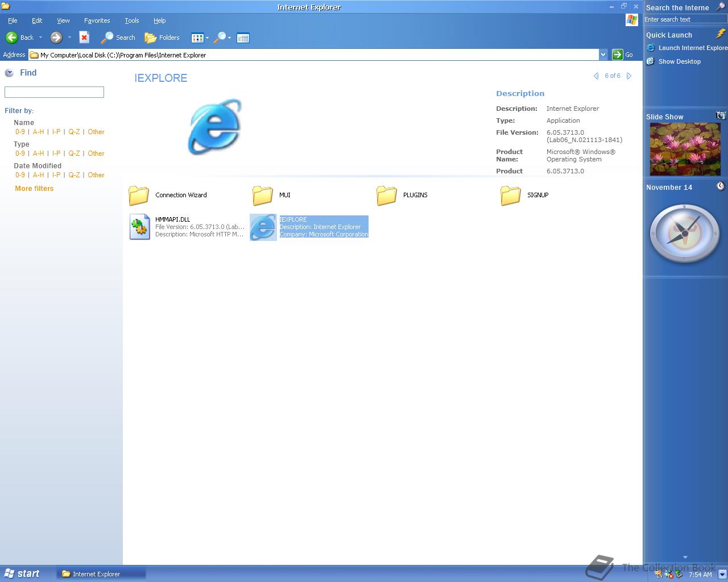Image resolution: width=728 pixels, height=582 pixels.
Task: Click the Quick Launch lightning bolt icon
Action: tap(721, 34)
